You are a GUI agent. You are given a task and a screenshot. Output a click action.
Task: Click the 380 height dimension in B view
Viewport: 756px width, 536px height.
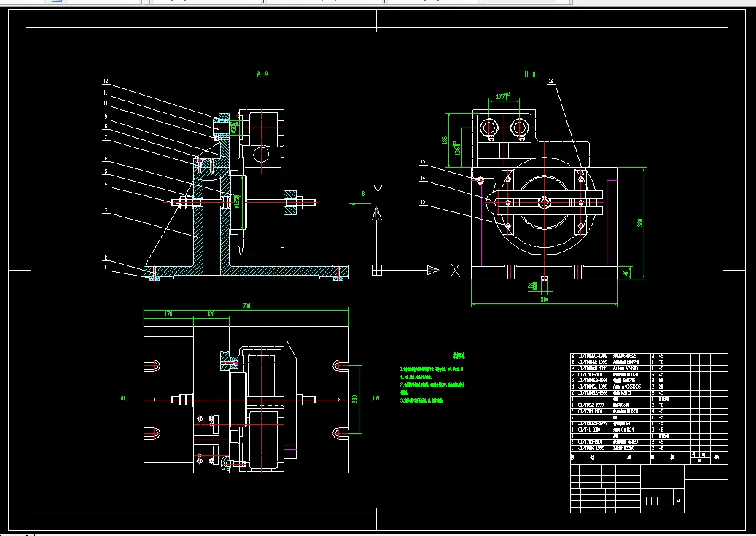(640, 222)
